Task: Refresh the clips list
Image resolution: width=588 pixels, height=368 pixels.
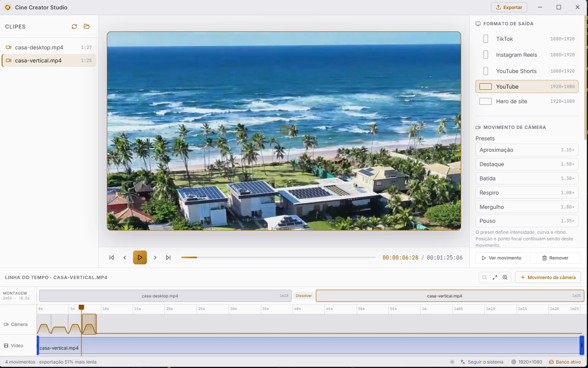Action: [x=74, y=27]
